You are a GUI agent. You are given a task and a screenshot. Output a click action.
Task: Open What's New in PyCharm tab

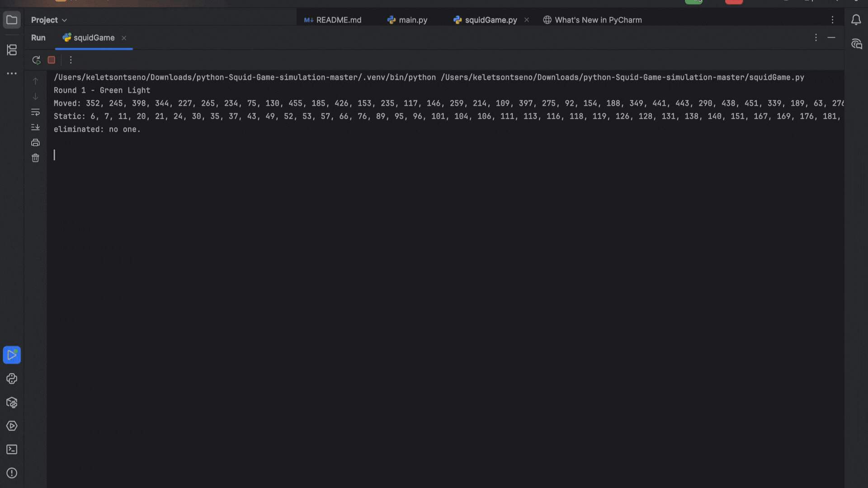point(592,20)
